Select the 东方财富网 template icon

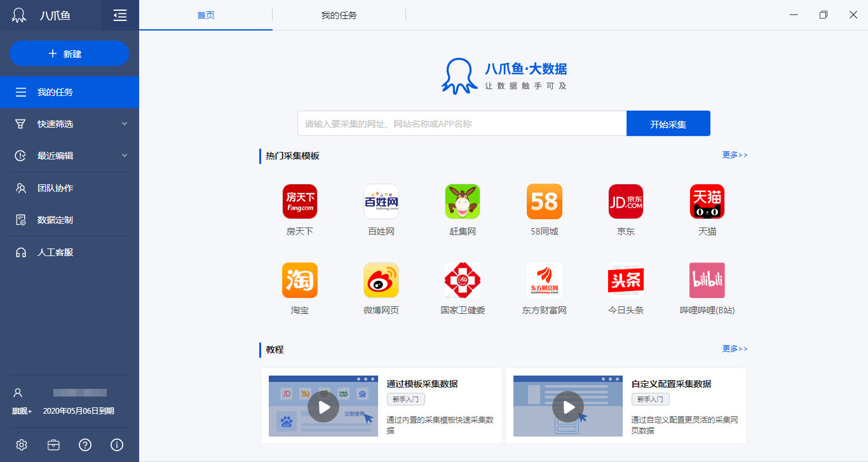pyautogui.click(x=545, y=280)
